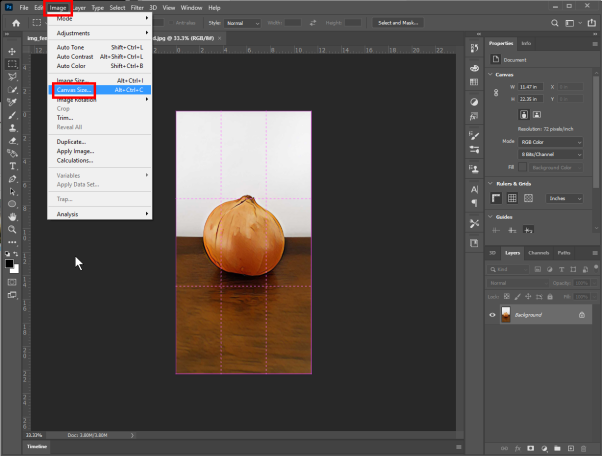The width and height of the screenshot is (602, 456).
Task: Open the Style Normal dropdown
Action: (242, 23)
